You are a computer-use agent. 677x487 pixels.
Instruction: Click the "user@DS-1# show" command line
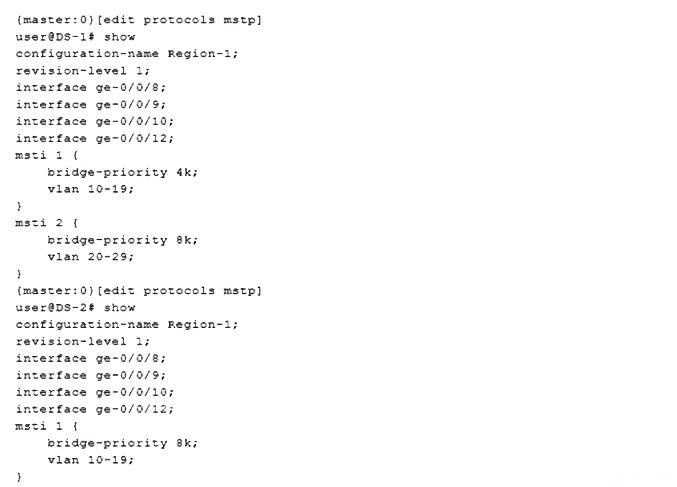point(75,37)
